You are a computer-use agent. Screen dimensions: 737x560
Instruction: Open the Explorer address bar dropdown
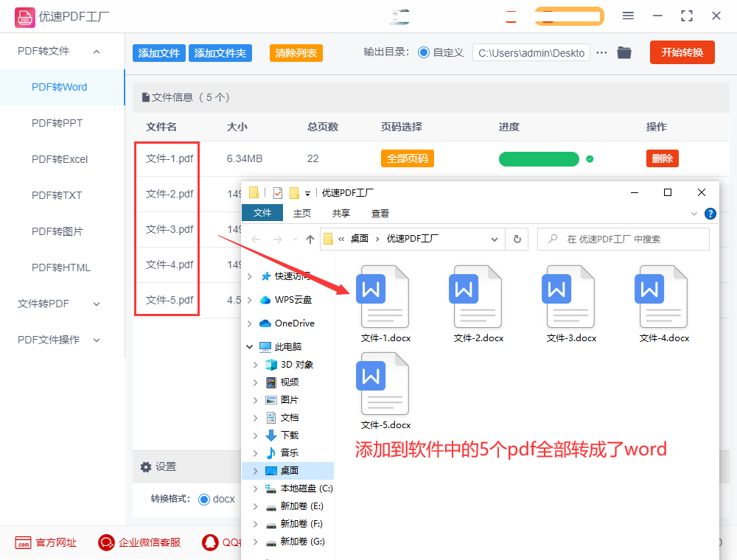[495, 239]
